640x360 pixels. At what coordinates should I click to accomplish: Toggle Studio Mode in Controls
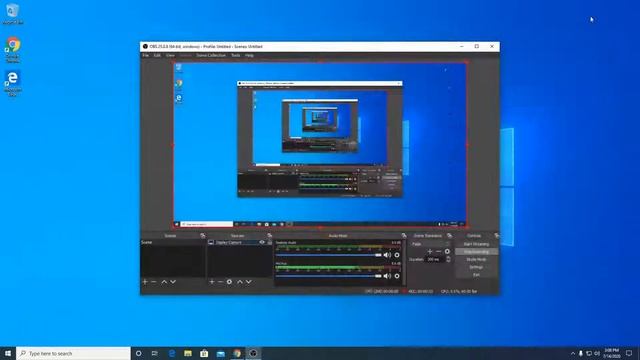pos(476,260)
